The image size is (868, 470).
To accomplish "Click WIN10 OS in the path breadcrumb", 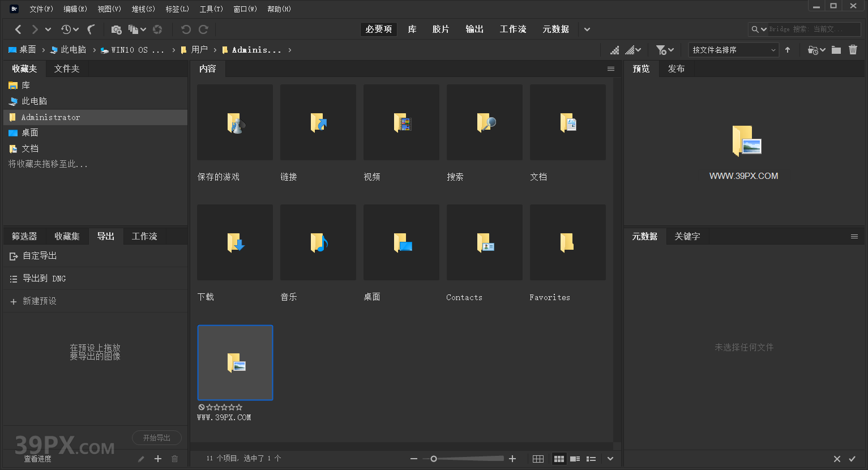I will [132, 50].
